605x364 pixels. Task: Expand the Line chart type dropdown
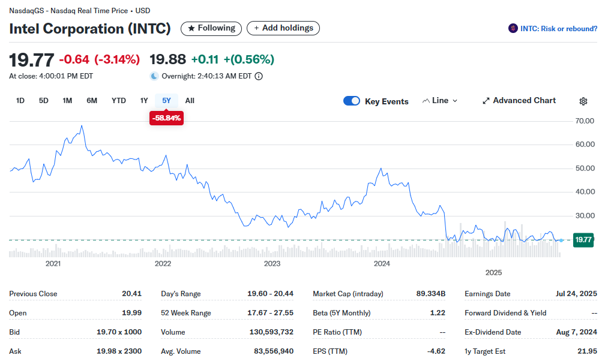pos(441,101)
